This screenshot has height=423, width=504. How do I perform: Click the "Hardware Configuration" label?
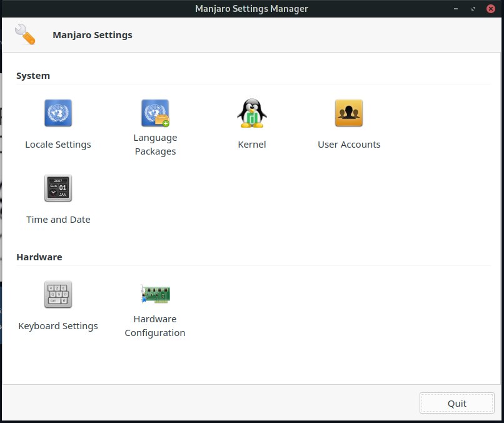[155, 326]
